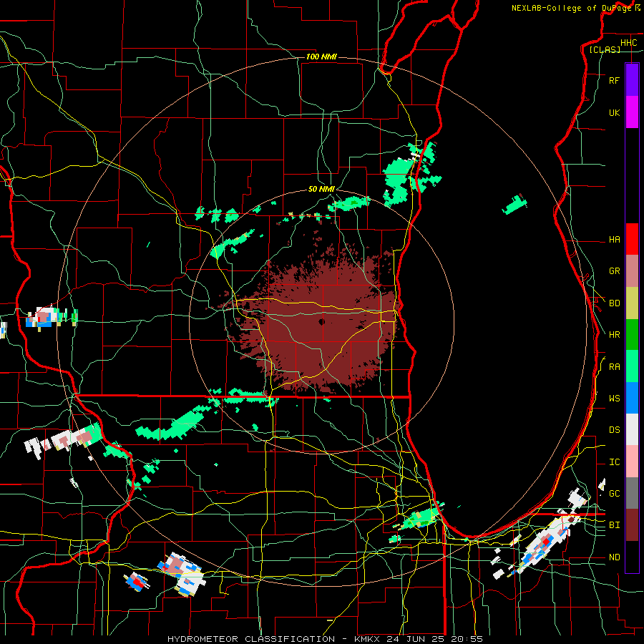Click the DS legend label
Viewport: 644px width, 644px height.
(x=614, y=430)
